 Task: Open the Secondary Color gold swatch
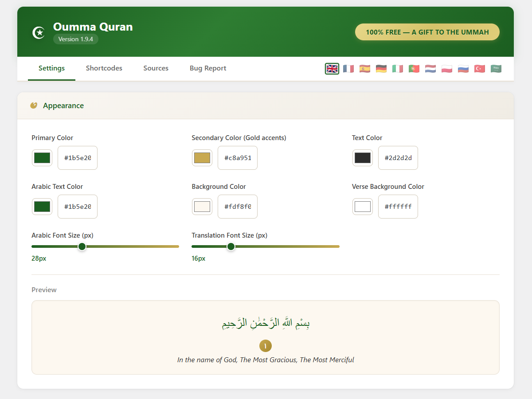(202, 158)
